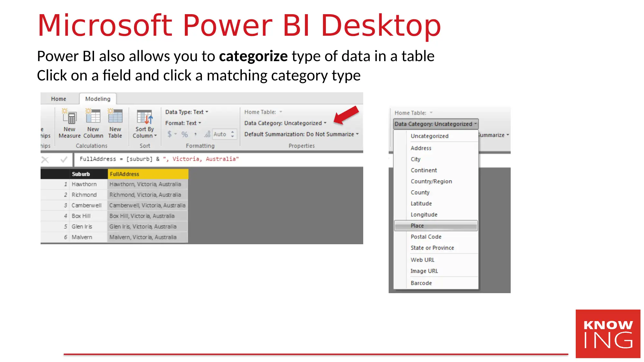
Task: Click 'Malvern, Victoria, Australia' cell
Action: click(x=147, y=237)
